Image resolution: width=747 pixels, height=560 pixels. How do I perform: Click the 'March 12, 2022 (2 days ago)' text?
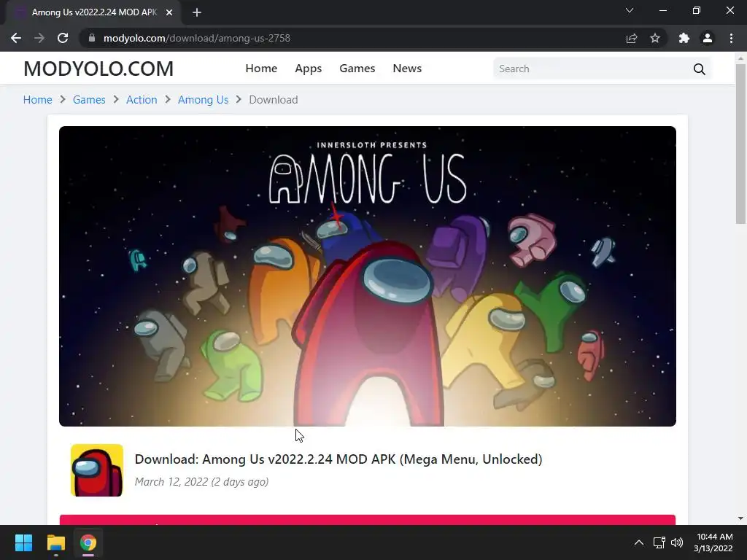(201, 482)
